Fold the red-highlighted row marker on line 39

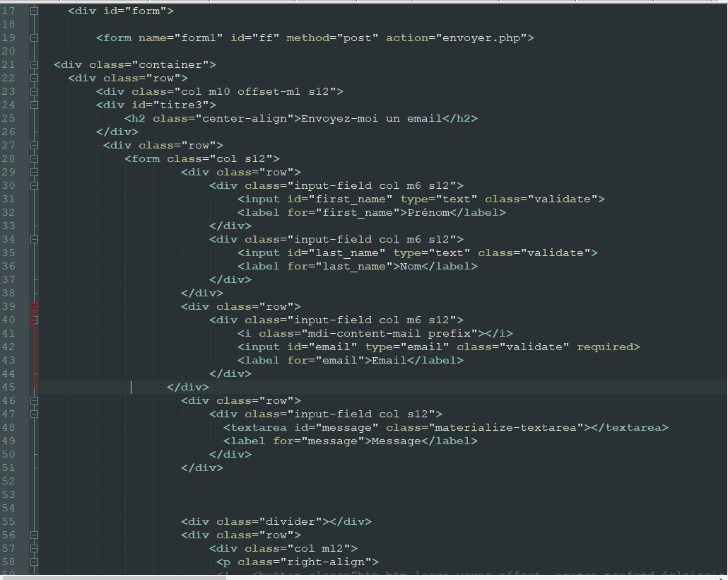coord(35,307)
